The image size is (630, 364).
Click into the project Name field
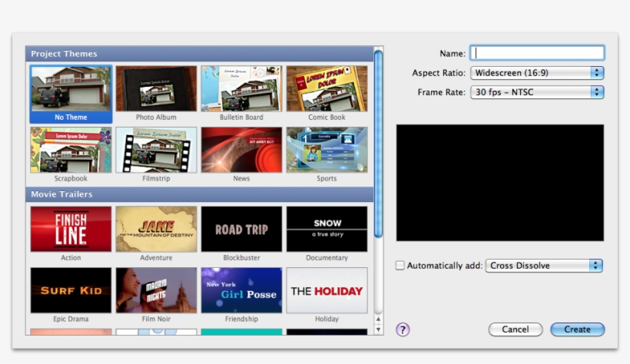click(537, 53)
